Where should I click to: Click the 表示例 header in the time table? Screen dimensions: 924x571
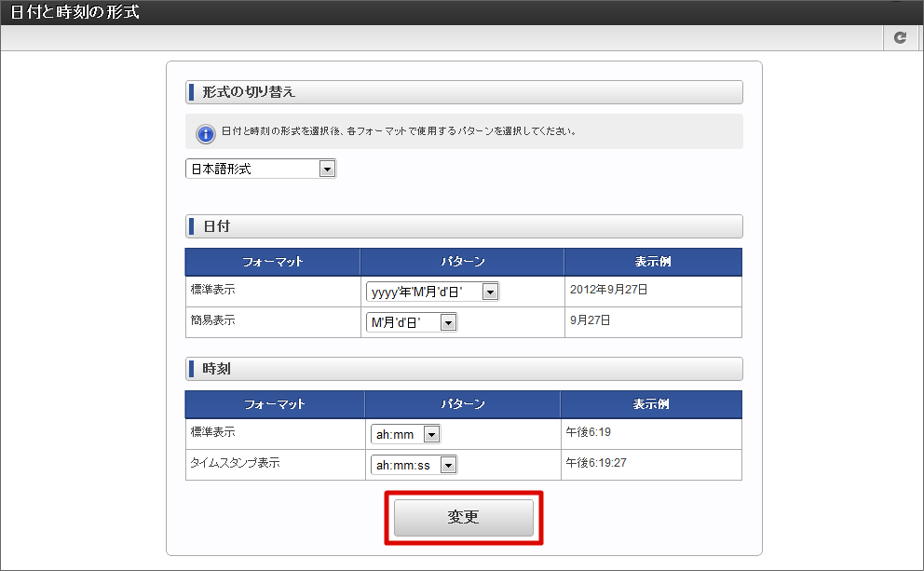pyautogui.click(x=651, y=404)
